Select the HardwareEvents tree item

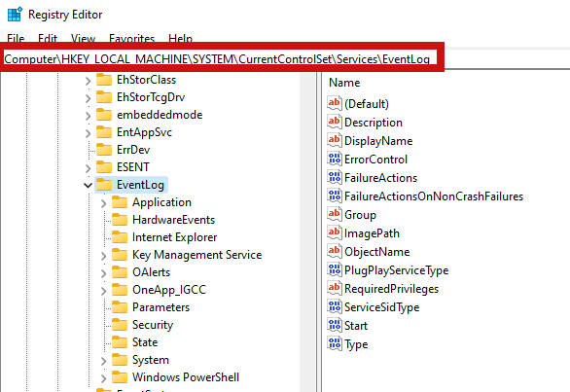(173, 220)
